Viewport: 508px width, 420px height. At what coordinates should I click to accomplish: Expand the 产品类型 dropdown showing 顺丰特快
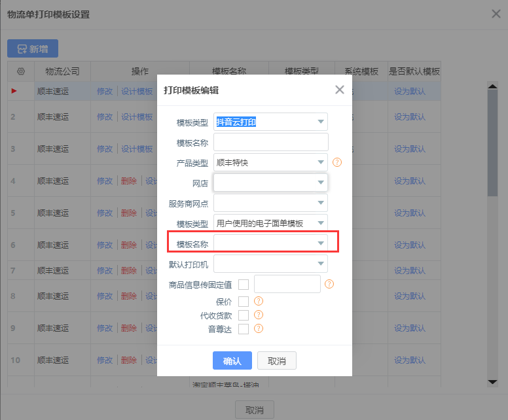[270, 162]
